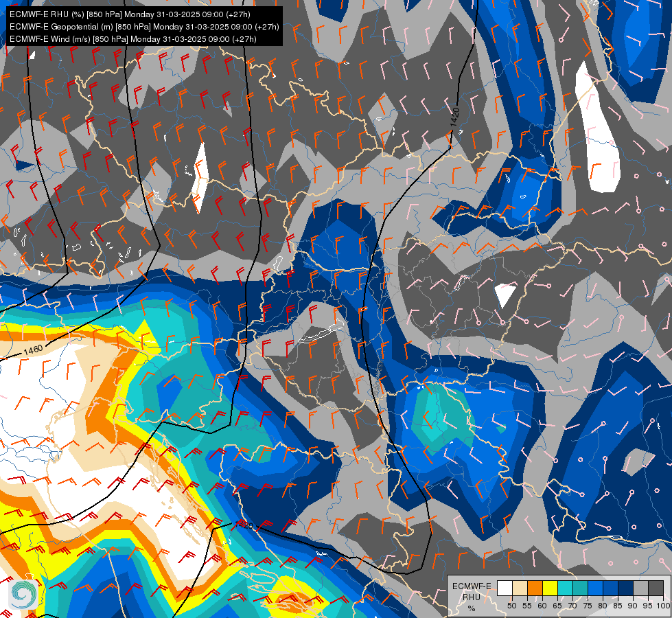Click the swirl logo in the bottom-left corner
This screenshot has width=672, height=618.
[x=23, y=595]
